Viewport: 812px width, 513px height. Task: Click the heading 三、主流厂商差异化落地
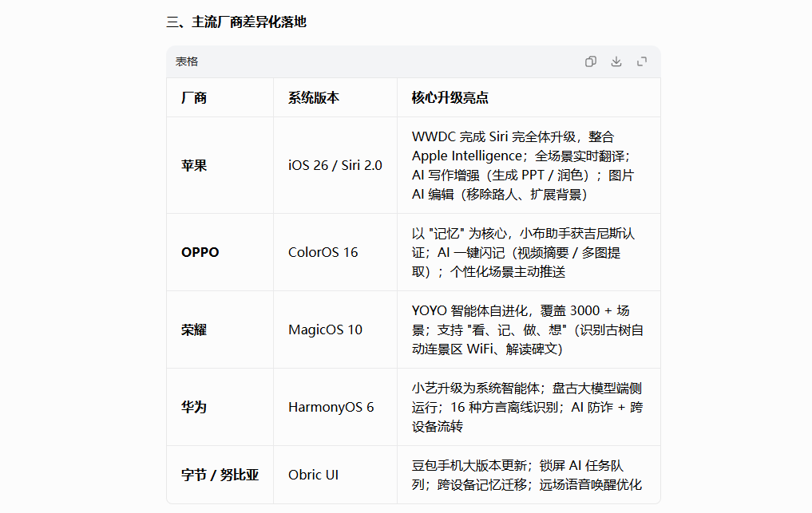[x=236, y=22]
